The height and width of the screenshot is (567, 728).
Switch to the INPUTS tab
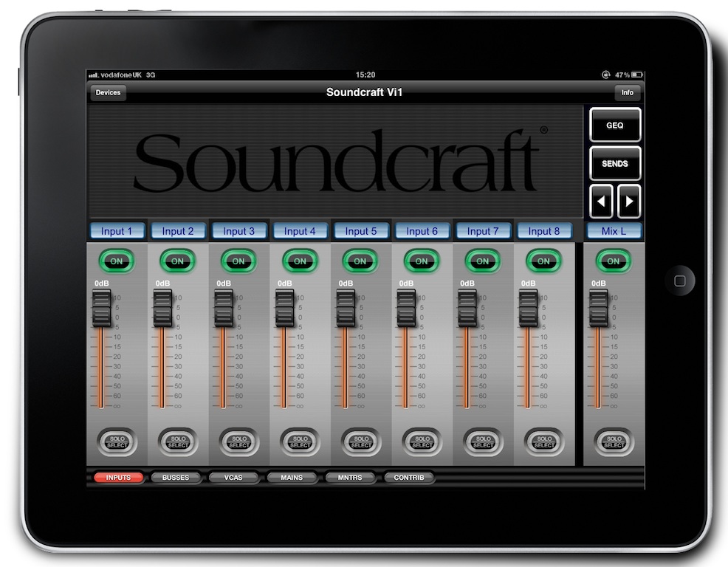[x=118, y=478]
